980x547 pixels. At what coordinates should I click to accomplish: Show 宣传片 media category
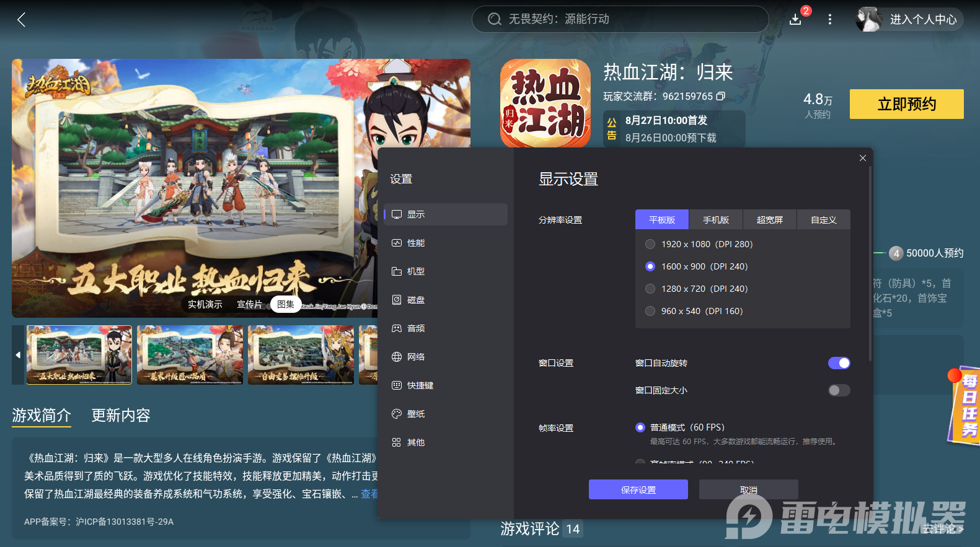(x=249, y=304)
